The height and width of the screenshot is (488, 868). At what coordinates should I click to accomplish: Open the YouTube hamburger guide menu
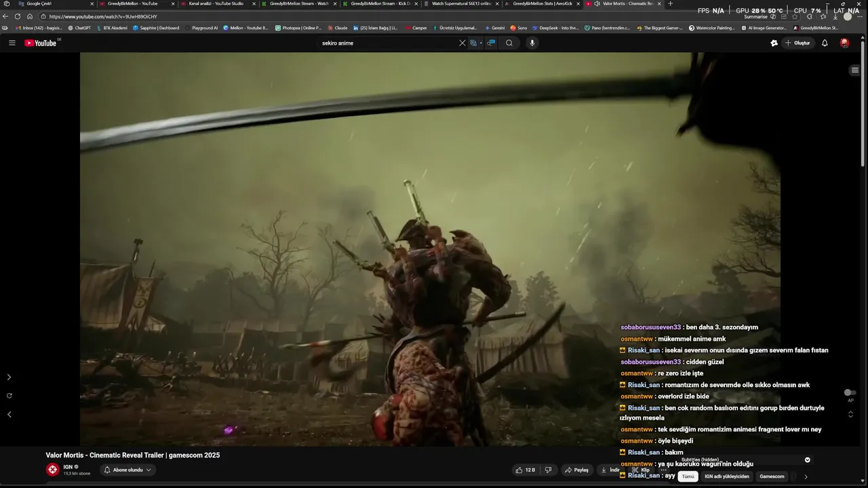pyautogui.click(x=12, y=43)
